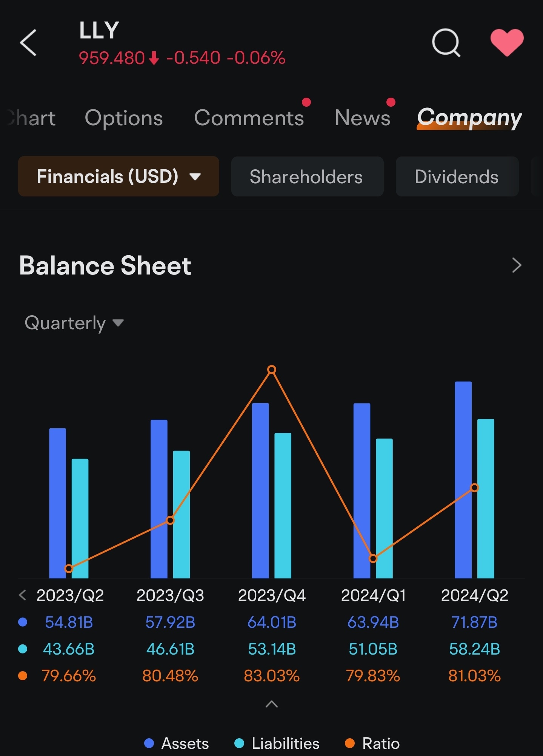Viewport: 543px width, 756px height.
Task: Show earlier quarters with left arrow
Action: pyautogui.click(x=23, y=595)
